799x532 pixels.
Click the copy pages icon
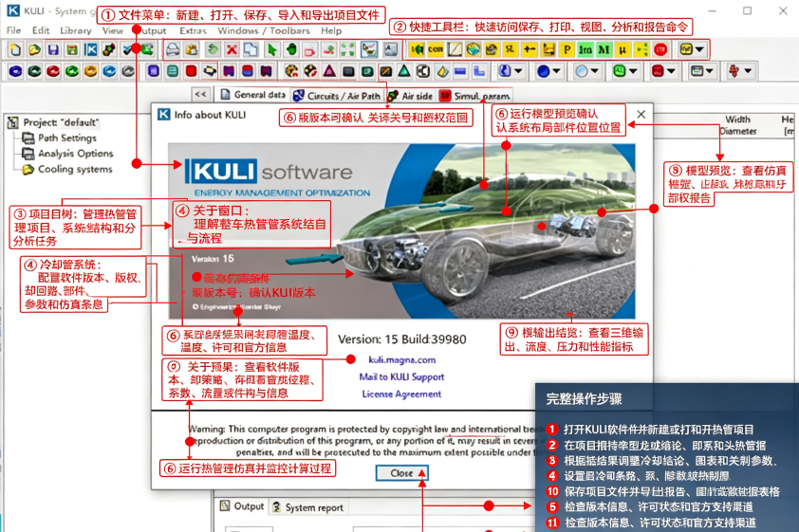click(x=251, y=49)
